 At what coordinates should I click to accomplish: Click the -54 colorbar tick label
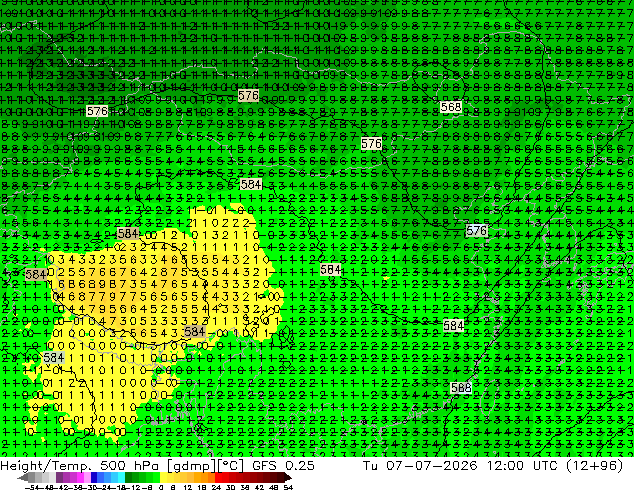tap(32, 488)
